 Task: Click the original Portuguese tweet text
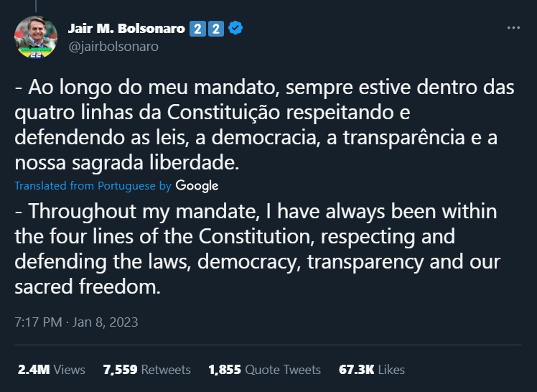(x=264, y=125)
